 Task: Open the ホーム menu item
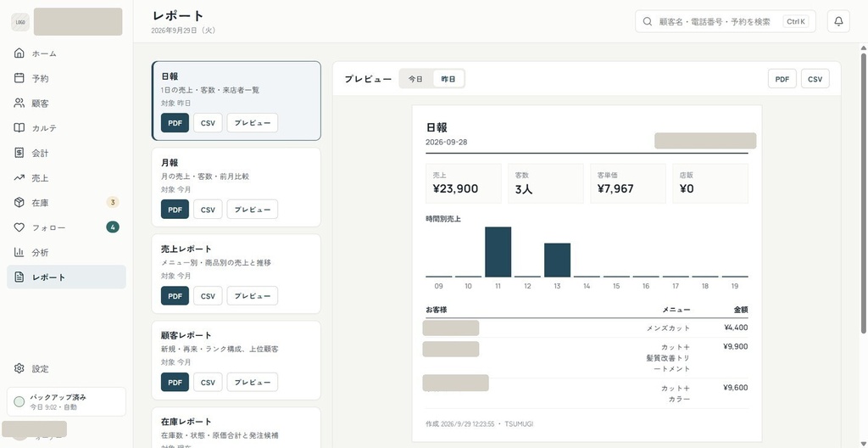tap(66, 53)
